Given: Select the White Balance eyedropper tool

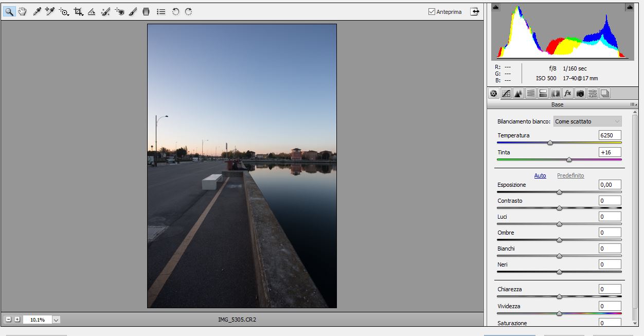Looking at the screenshot, I should 37,11.
